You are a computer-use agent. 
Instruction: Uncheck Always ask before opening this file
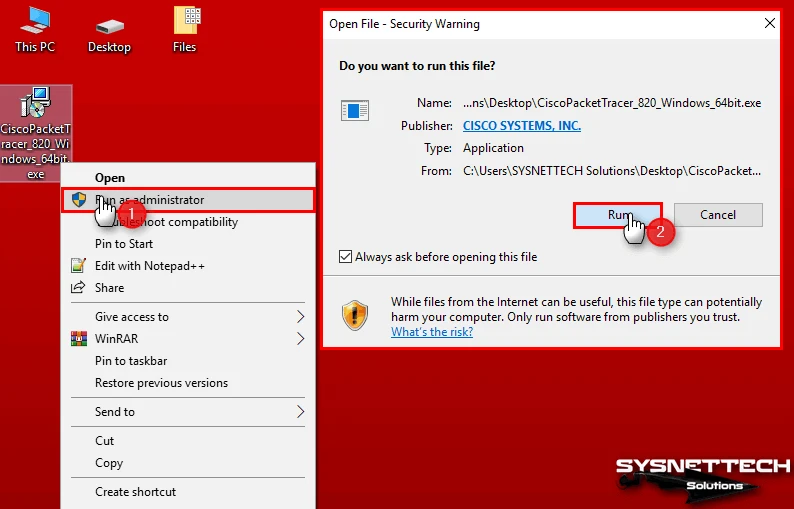tap(346, 257)
